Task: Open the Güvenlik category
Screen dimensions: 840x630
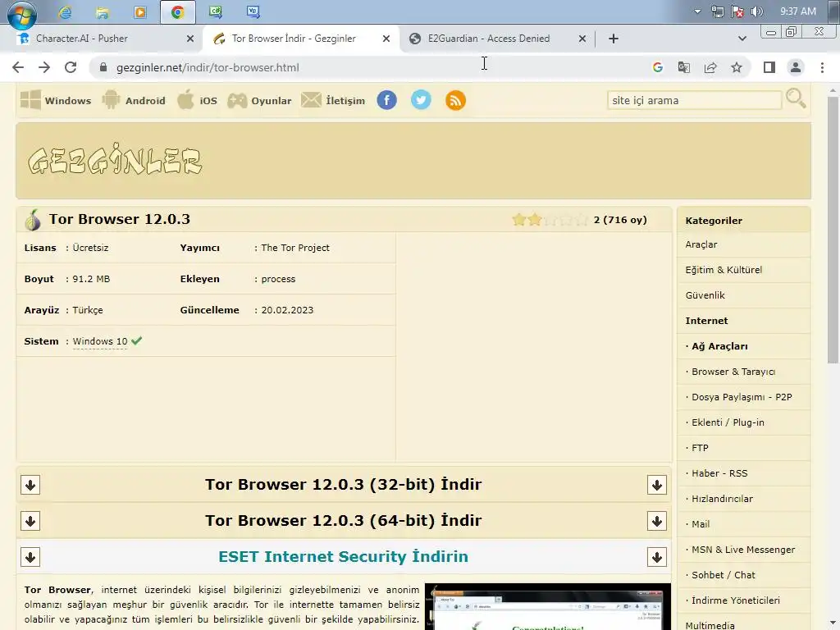Action: (x=705, y=295)
